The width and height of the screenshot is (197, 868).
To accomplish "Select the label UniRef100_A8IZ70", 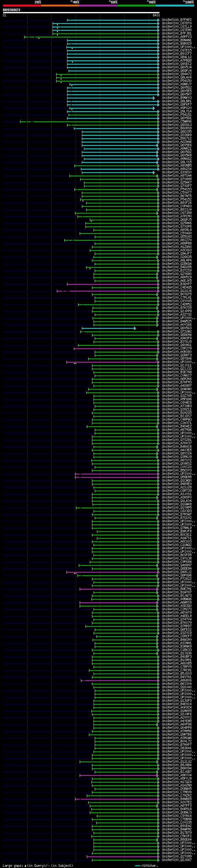I will point(176,240).
